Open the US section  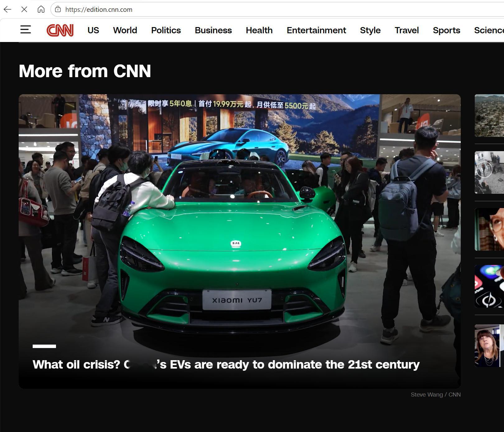[x=93, y=30]
